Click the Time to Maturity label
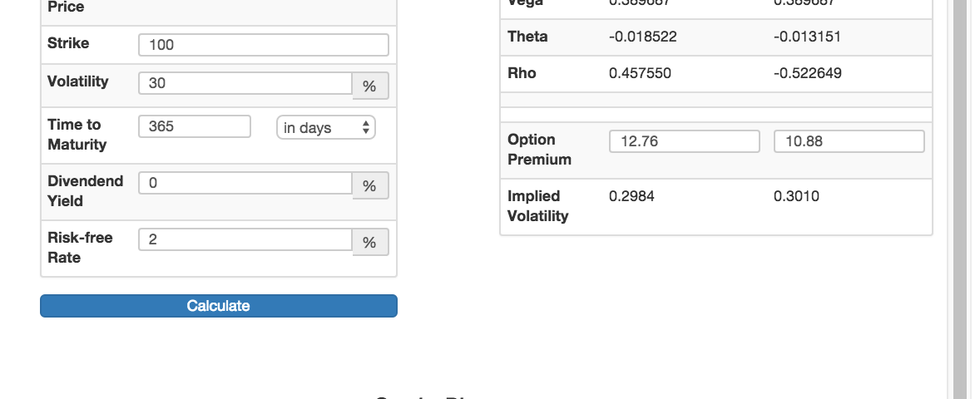Viewport: 980px width, 399px height. 77,135
